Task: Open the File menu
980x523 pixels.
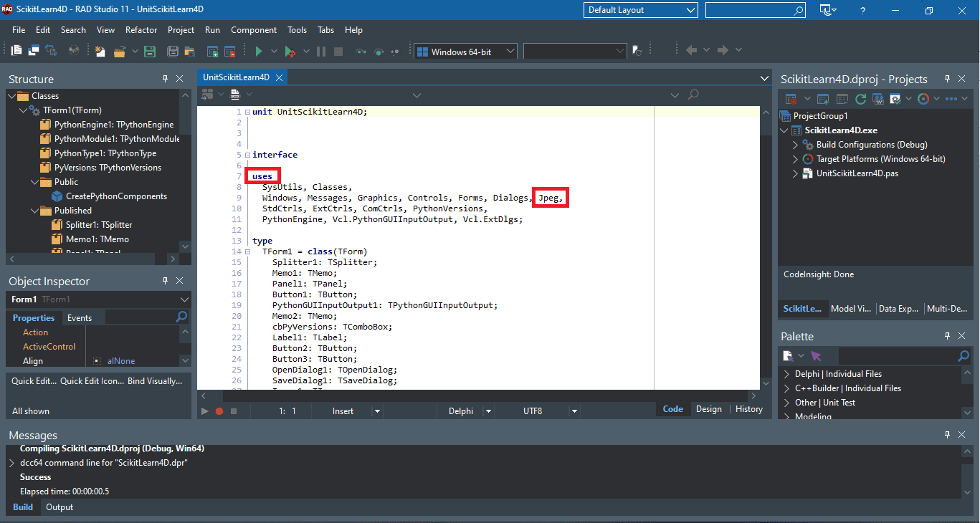Action: click(19, 30)
